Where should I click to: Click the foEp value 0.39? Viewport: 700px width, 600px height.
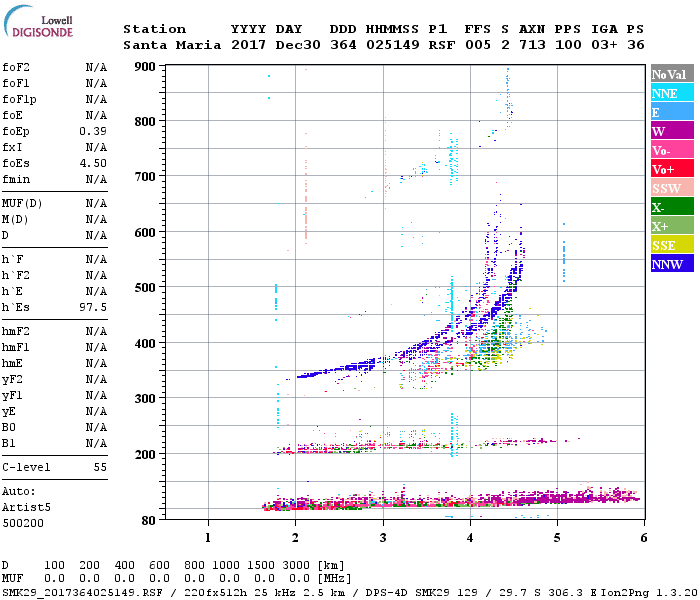pos(93,131)
